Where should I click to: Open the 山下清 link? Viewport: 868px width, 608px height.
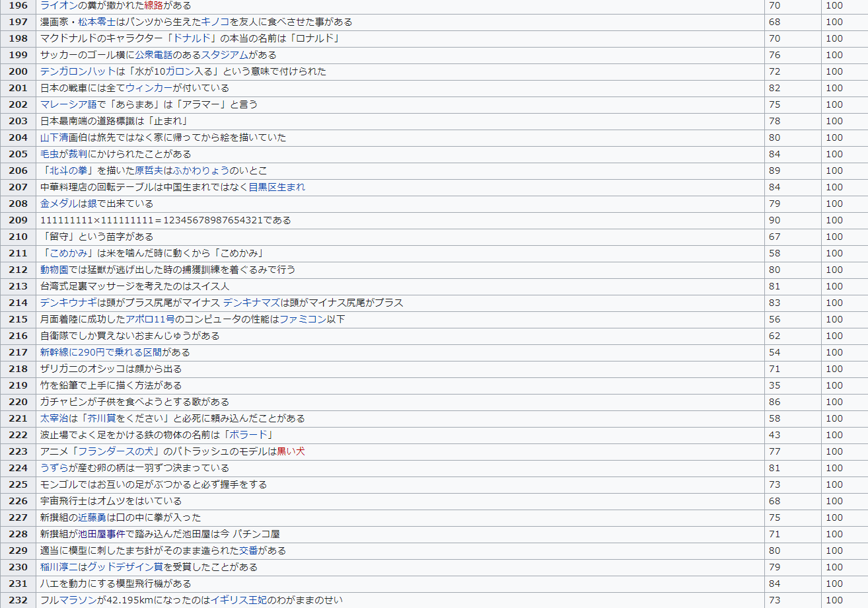54,137
